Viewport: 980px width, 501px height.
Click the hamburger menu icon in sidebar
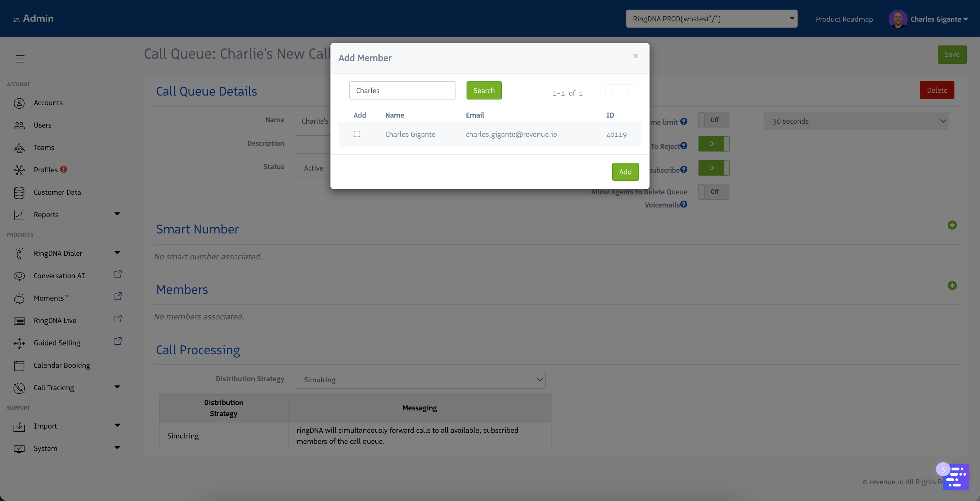click(x=20, y=59)
